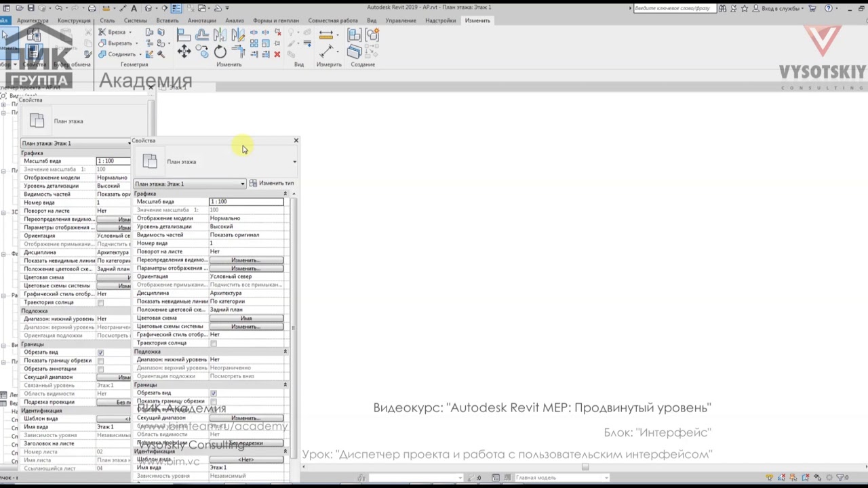
Task: Open the Управление ribbon tab
Action: pyautogui.click(x=401, y=20)
